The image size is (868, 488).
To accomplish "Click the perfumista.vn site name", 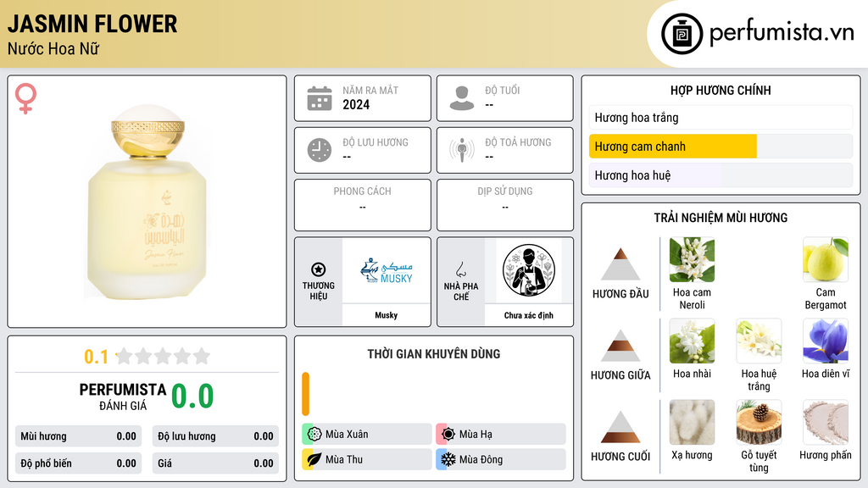I will pos(782,33).
